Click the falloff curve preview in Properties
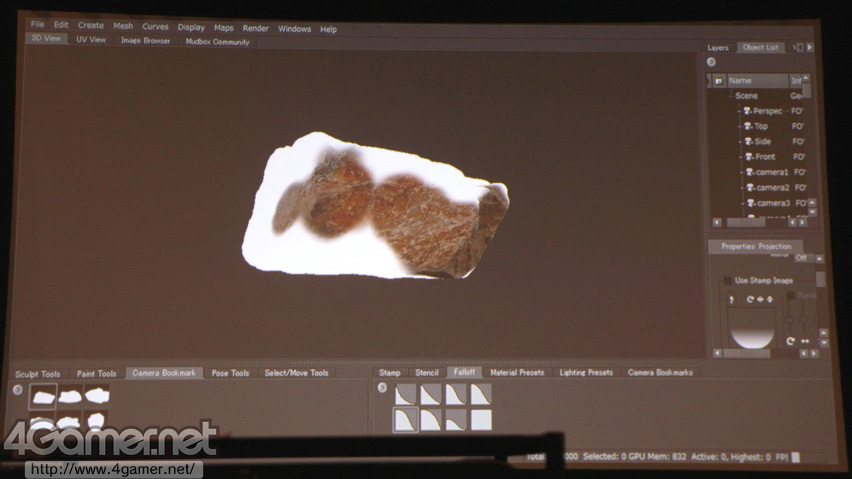Viewport: 852px width, 479px height. (753, 328)
